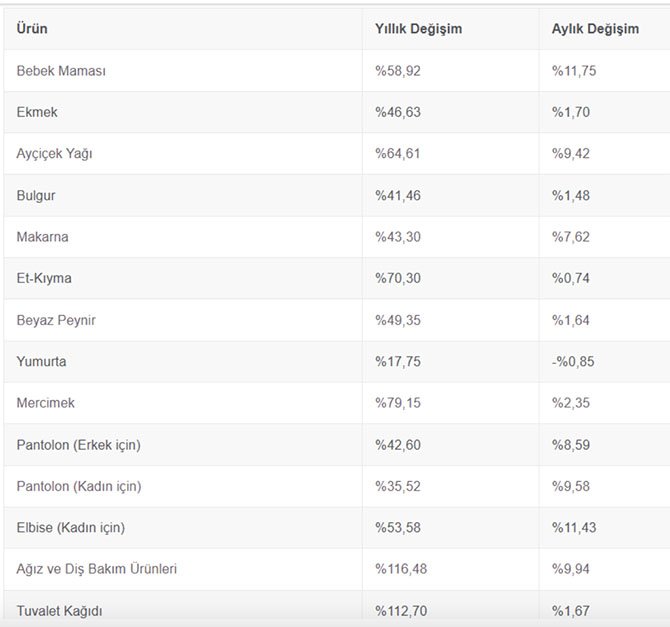Screen dimensions: 670x627
Task: Click the Ekmek row label
Action: point(37,112)
